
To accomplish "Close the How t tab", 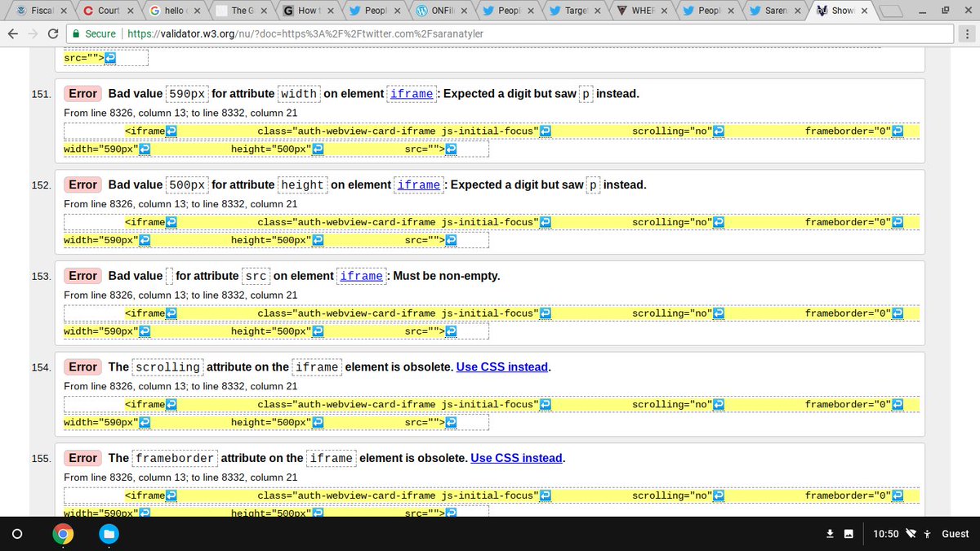I will coord(330,11).
